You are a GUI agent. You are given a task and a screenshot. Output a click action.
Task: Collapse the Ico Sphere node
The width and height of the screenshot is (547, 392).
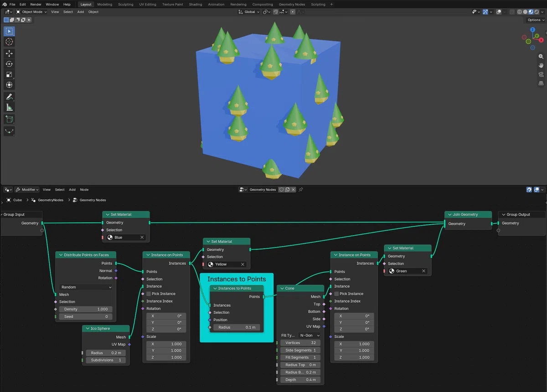(87, 329)
